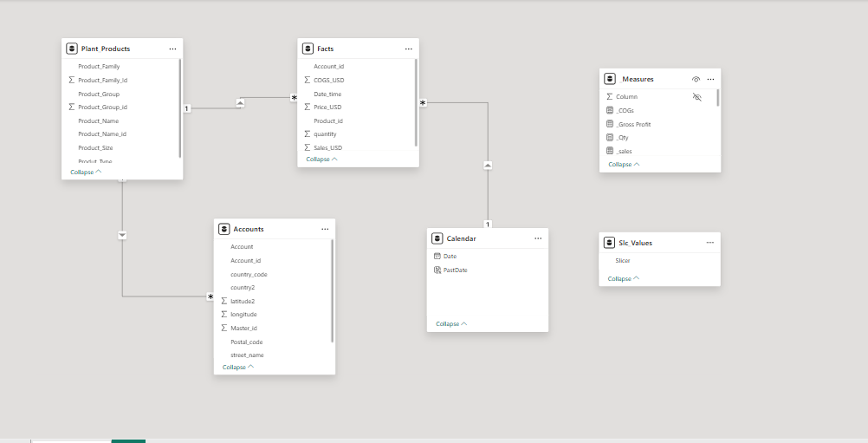This screenshot has height=443, width=868.
Task: Click the sigma icon beside Sales_USD
Action: coord(308,147)
